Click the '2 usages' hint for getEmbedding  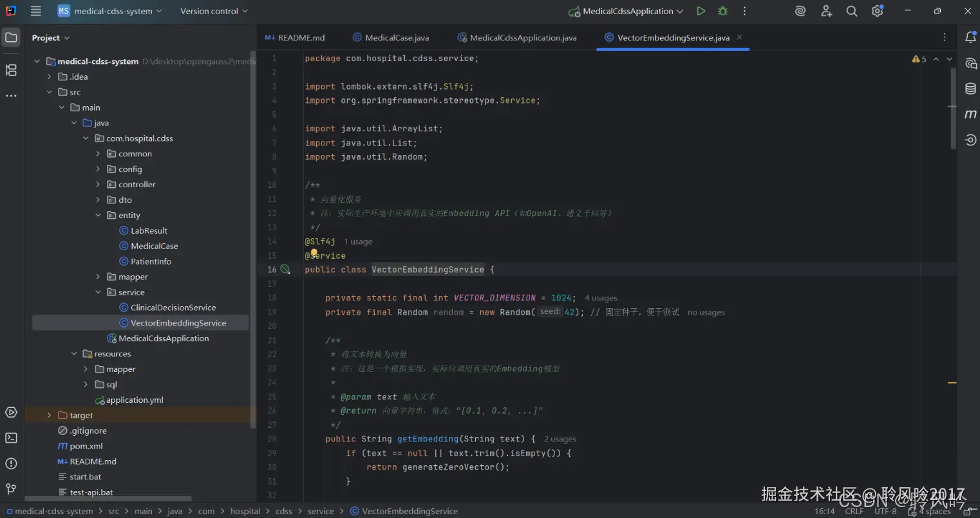click(x=560, y=439)
